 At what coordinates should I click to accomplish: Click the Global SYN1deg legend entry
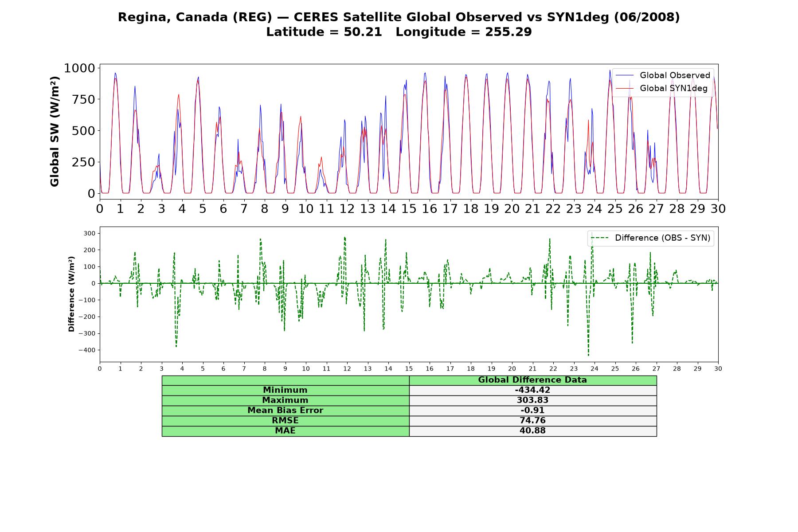[661, 88]
